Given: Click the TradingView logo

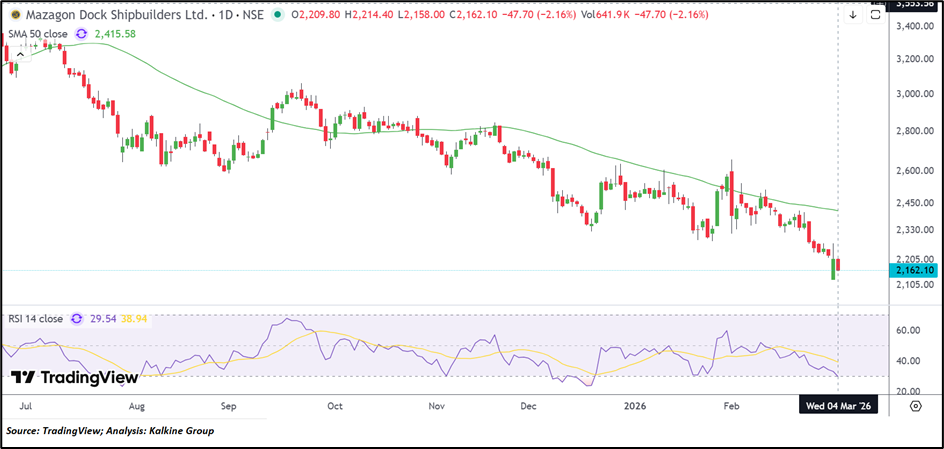Looking at the screenshot, I should [x=75, y=378].
